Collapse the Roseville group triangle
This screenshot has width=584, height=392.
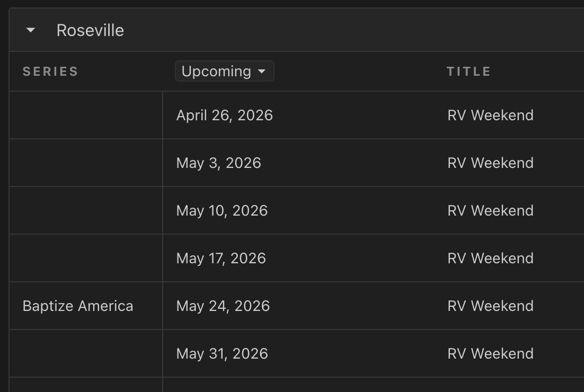(31, 30)
